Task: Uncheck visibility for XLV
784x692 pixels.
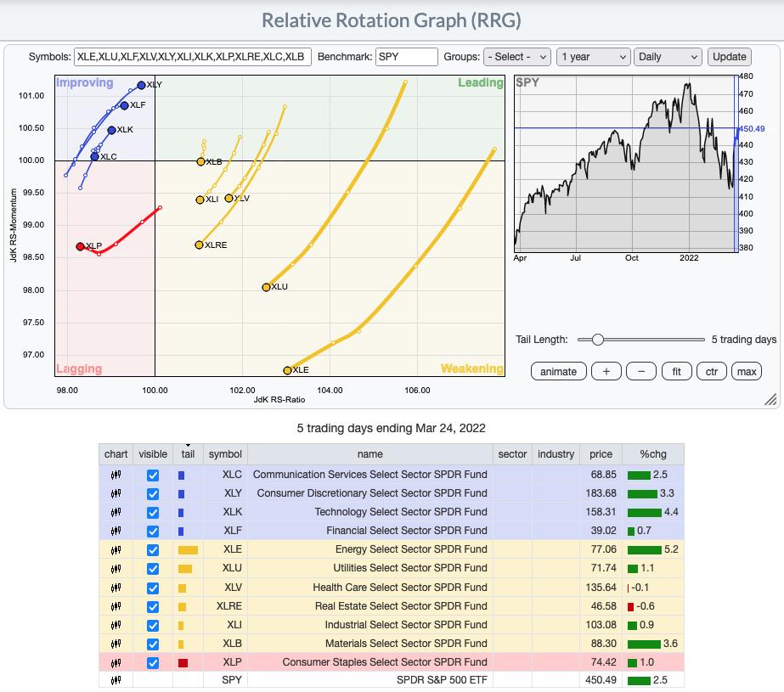Action: click(153, 588)
